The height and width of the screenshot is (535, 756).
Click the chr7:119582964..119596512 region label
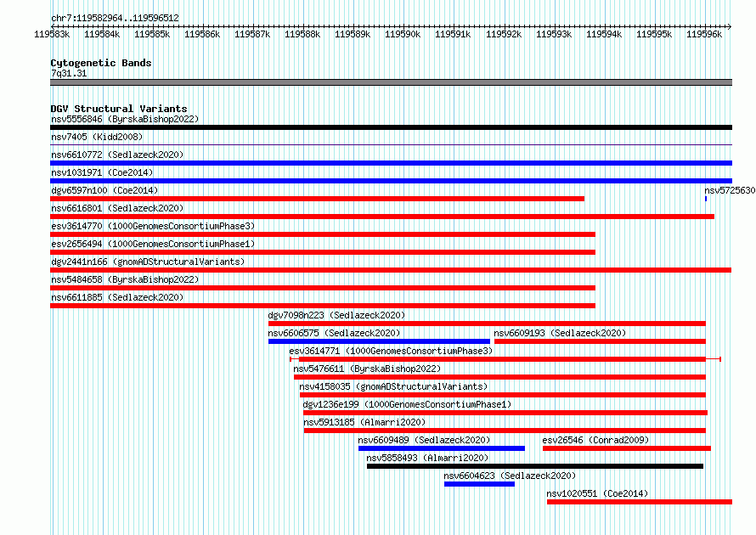[115, 18]
